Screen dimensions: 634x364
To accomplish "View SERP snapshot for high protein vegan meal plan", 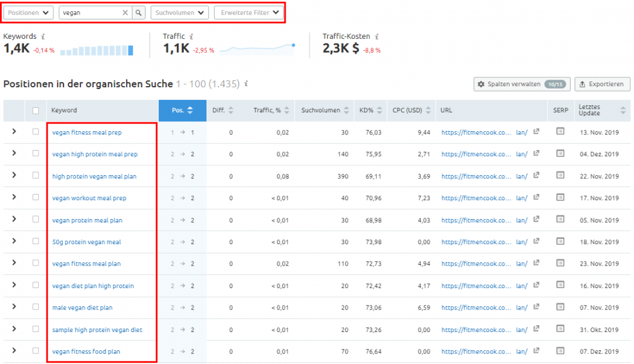I will [560, 175].
